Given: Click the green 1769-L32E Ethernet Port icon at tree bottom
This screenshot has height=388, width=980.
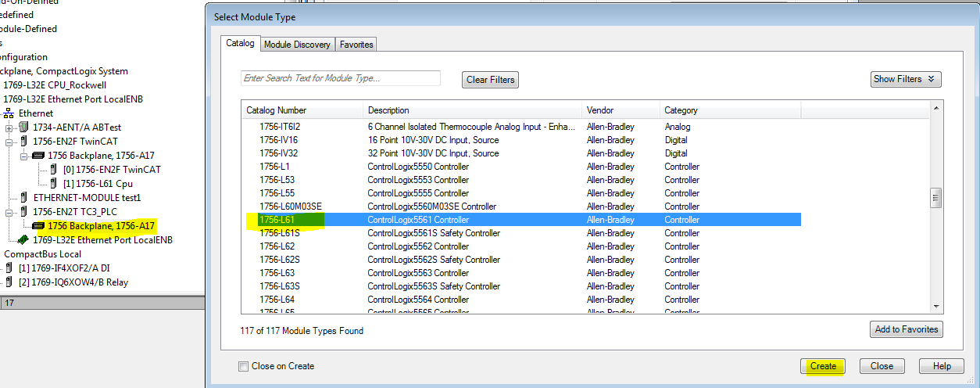Looking at the screenshot, I should (x=23, y=240).
